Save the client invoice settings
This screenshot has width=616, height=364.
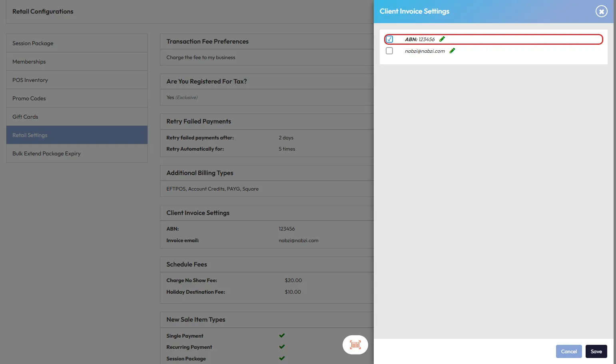596,352
